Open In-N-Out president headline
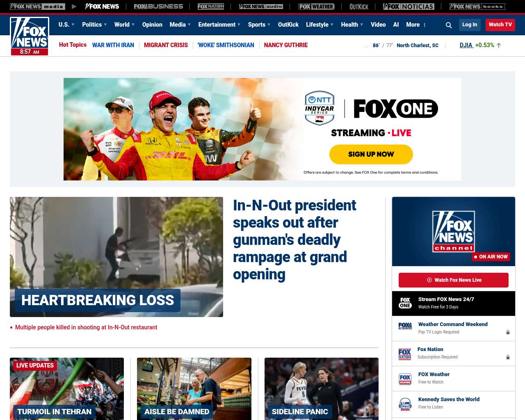 pyautogui.click(x=294, y=240)
